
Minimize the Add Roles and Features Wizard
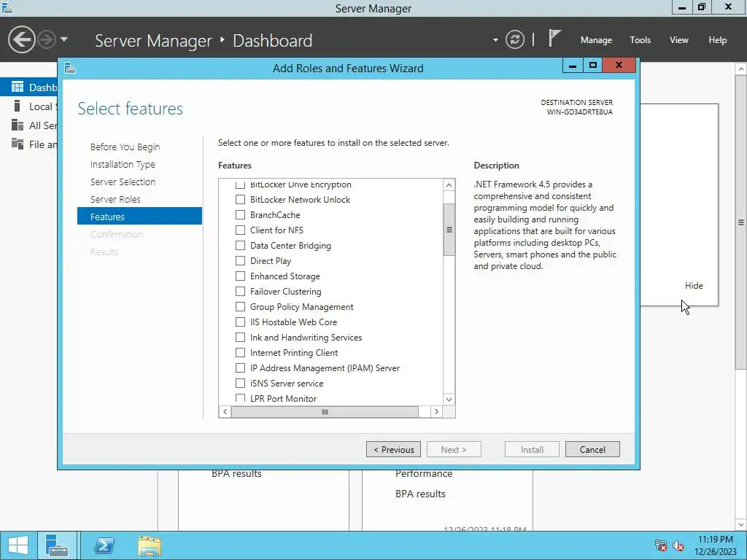pyautogui.click(x=573, y=65)
